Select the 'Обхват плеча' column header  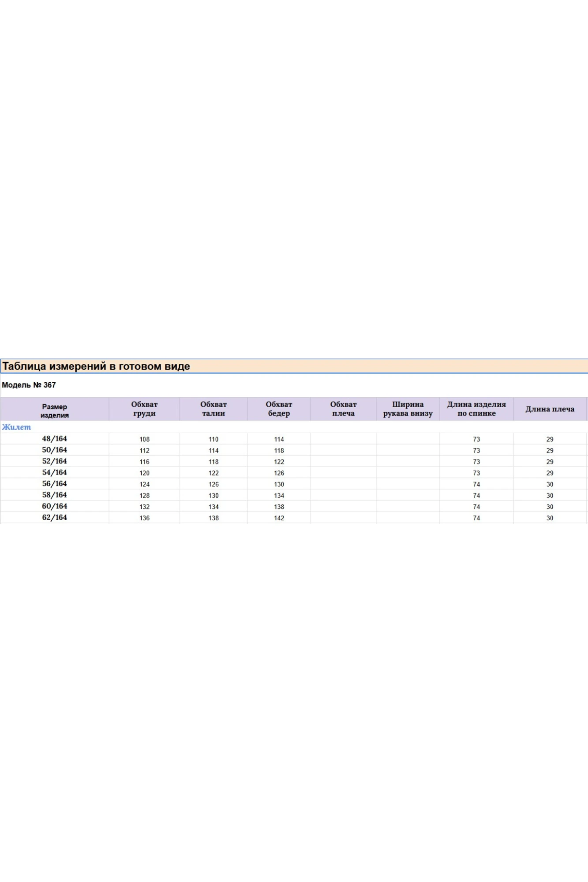pos(343,409)
